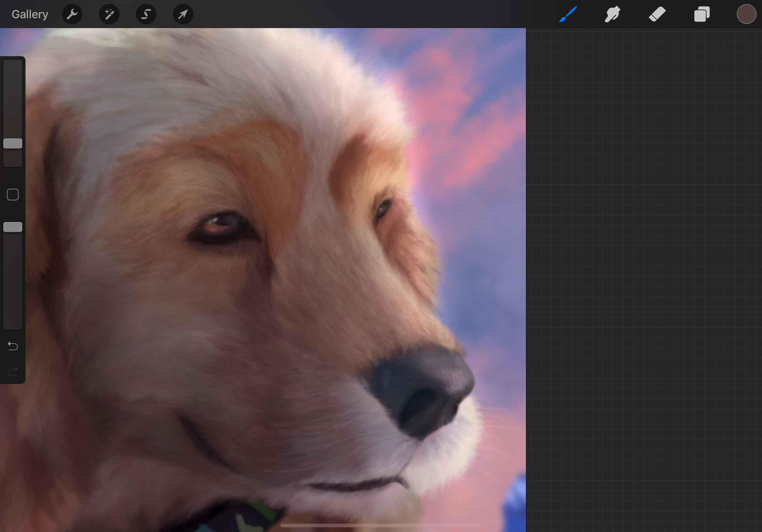Tap the square Modify button in sidebar

point(13,195)
